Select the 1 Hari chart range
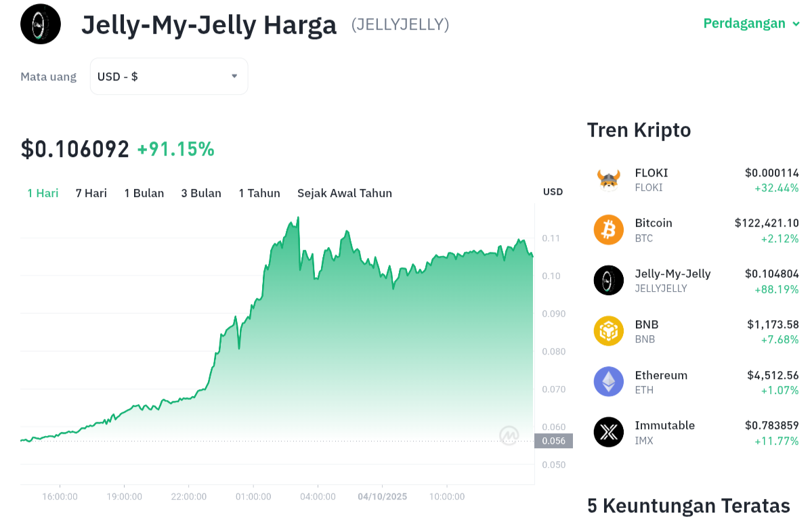The height and width of the screenshot is (522, 812). [x=43, y=193]
